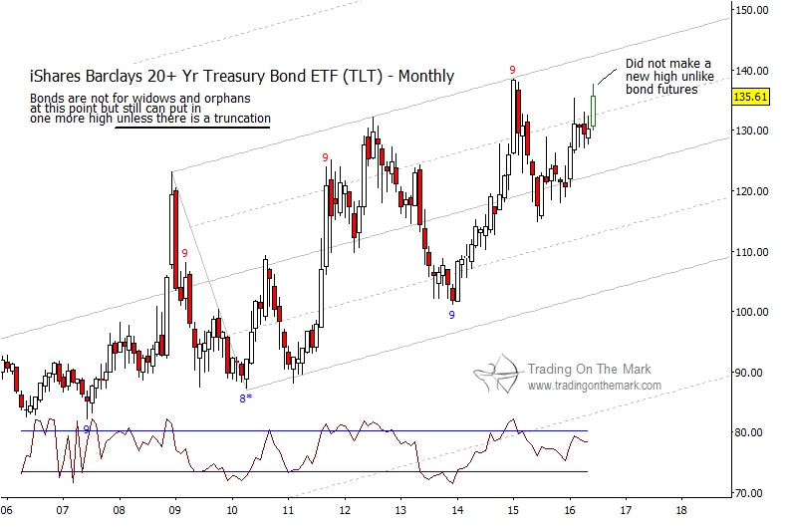This screenshot has width=788, height=532.
Task: Click the 09 year label on time axis
Action: (x=175, y=510)
